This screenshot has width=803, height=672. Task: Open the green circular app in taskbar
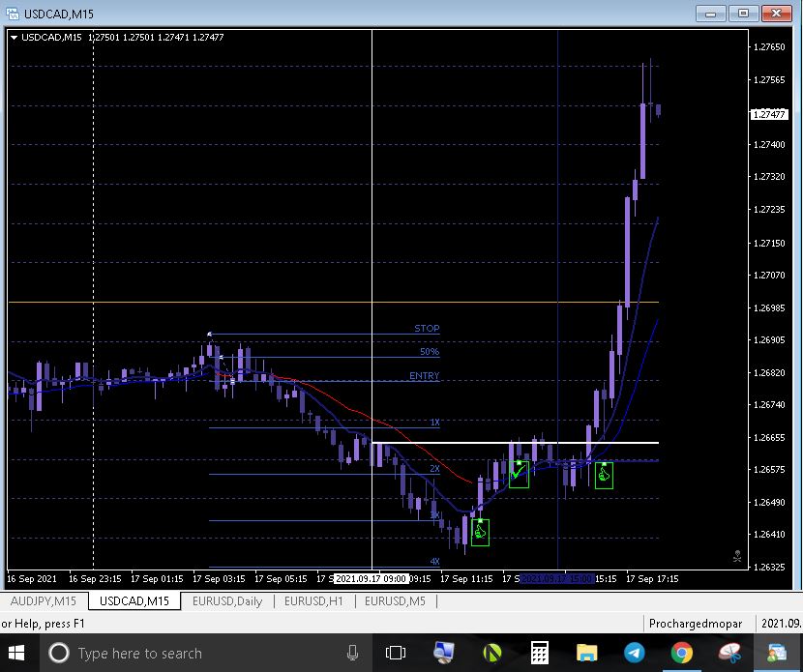(492, 653)
